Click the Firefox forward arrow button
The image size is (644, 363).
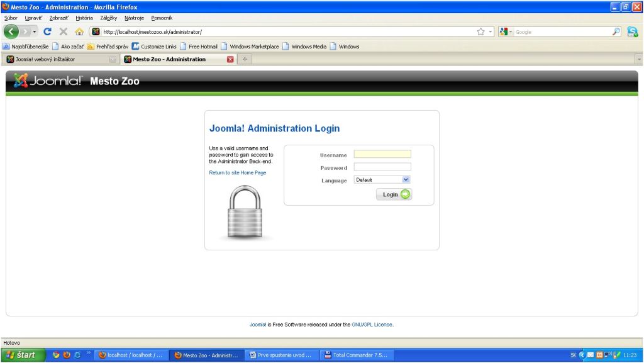(x=25, y=31)
